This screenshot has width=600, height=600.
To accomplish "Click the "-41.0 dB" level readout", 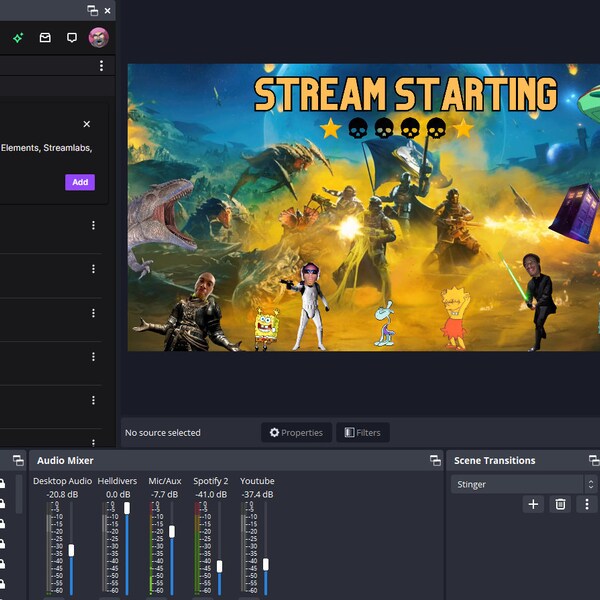I will [x=211, y=494].
